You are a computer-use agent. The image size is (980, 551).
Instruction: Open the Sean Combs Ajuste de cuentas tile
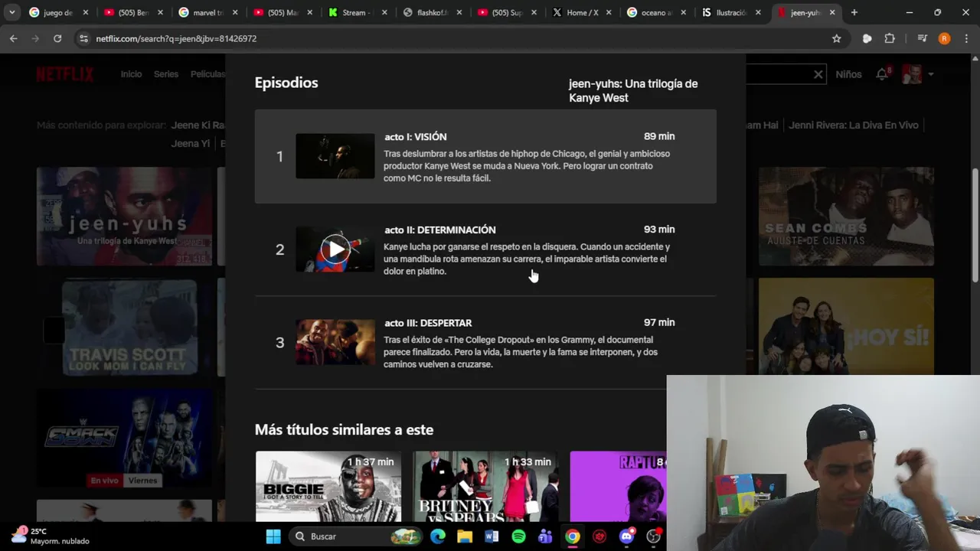pyautogui.click(x=846, y=217)
